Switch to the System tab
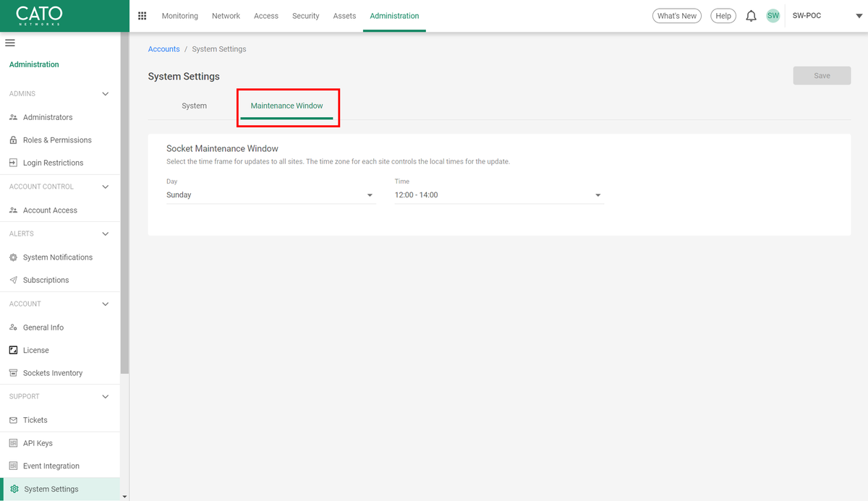The image size is (868, 501). (x=194, y=106)
